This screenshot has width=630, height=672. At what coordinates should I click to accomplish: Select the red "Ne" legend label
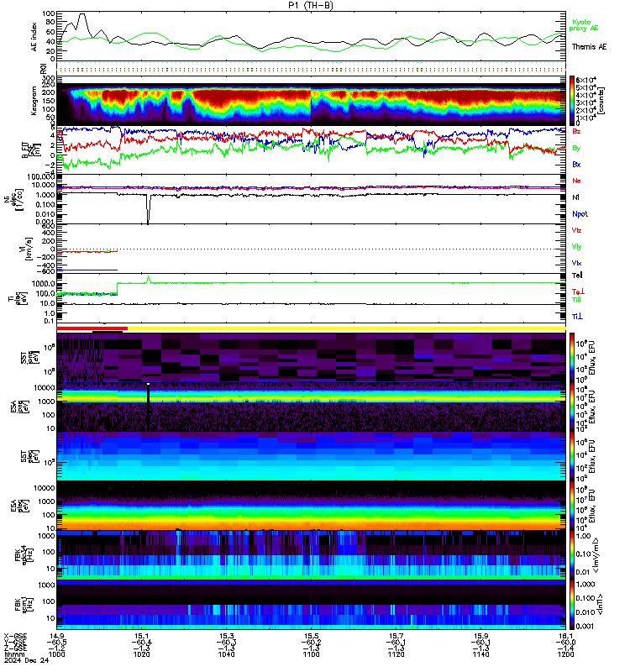click(576, 181)
